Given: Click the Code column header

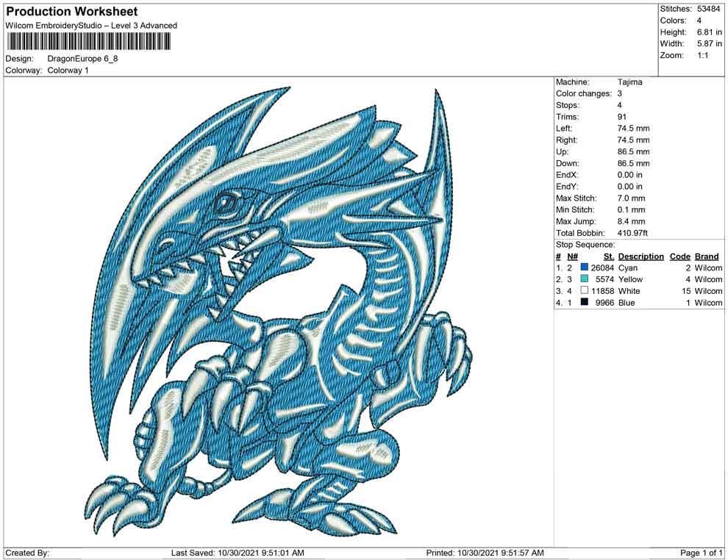Looking at the screenshot, I should pos(680,256).
